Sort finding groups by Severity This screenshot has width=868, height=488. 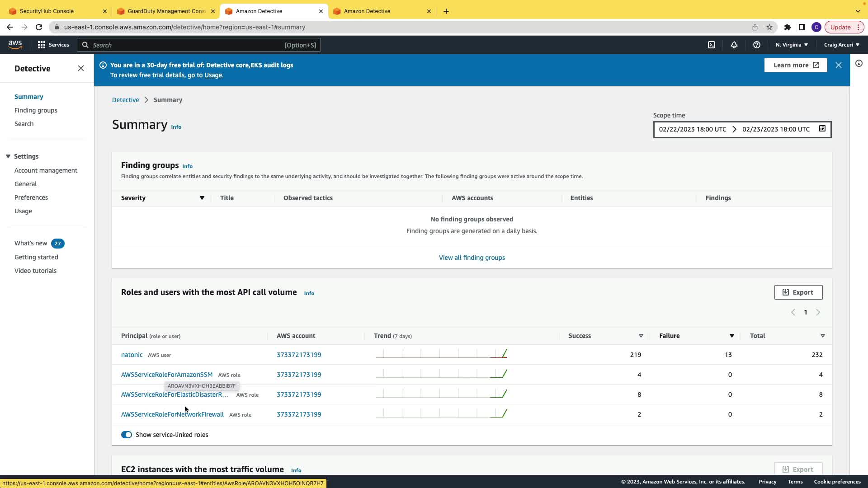point(202,198)
